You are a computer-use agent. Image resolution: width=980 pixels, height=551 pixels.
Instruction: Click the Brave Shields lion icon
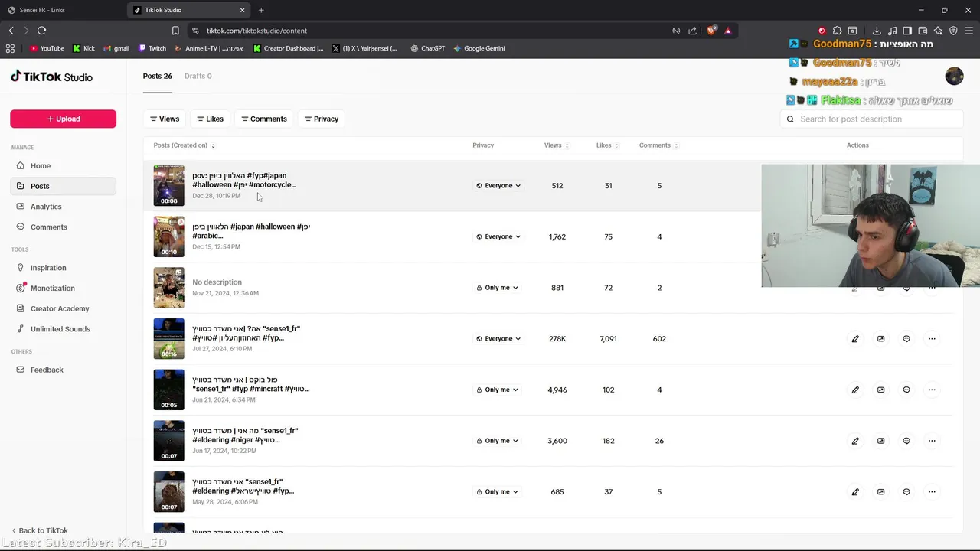pos(711,31)
